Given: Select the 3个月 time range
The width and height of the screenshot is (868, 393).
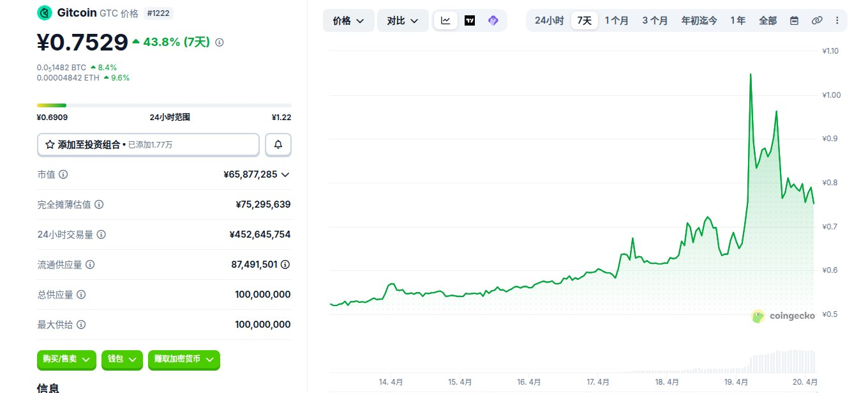Looking at the screenshot, I should pos(655,20).
